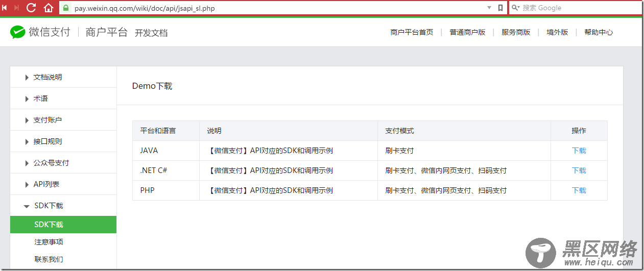Bookmark this page with the bookmark icon
The width and height of the screenshot is (644, 271).
pyautogui.click(x=500, y=8)
